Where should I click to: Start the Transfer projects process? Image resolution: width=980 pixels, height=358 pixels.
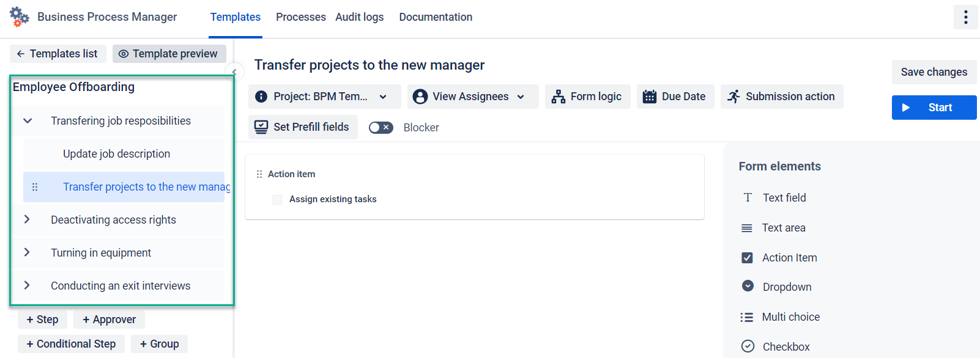coord(934,107)
